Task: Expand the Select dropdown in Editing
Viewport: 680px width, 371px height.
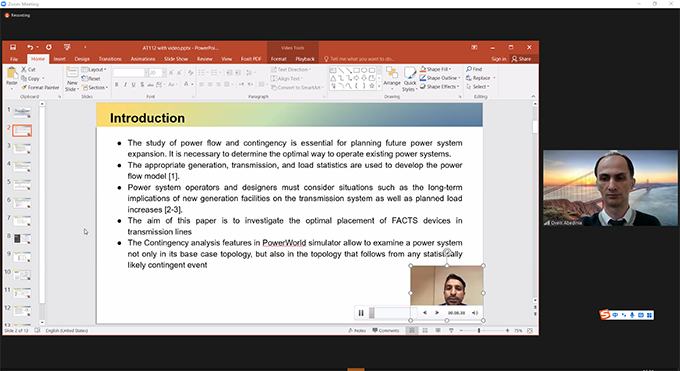Action: (x=478, y=87)
